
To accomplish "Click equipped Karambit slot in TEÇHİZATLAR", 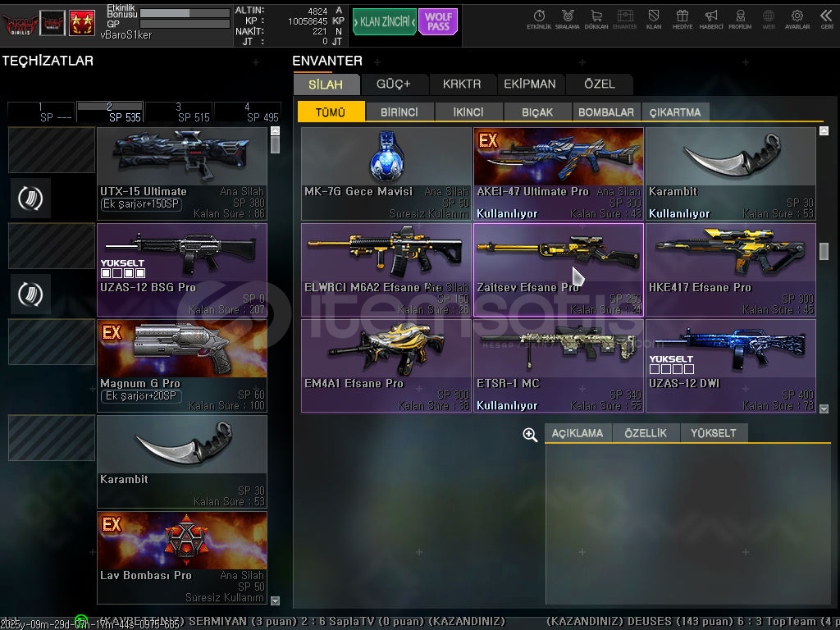I will (182, 462).
